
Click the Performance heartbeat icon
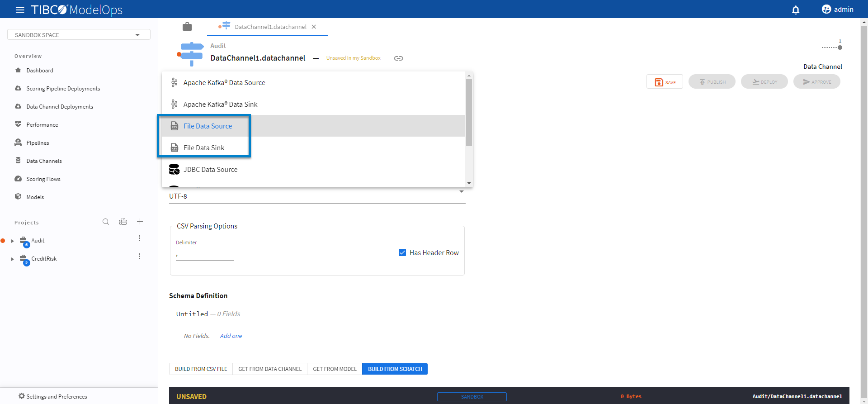pyautogui.click(x=18, y=124)
